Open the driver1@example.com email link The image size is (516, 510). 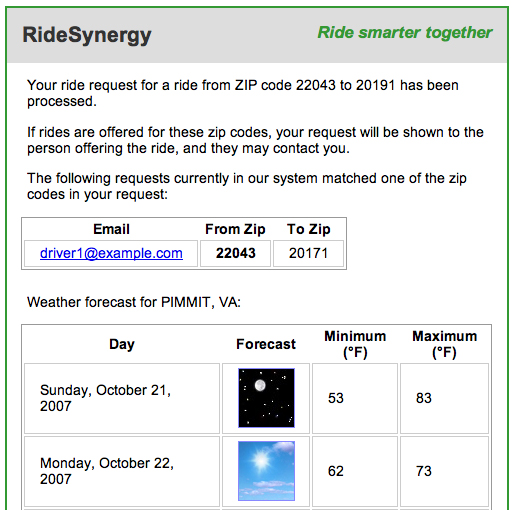tap(111, 253)
